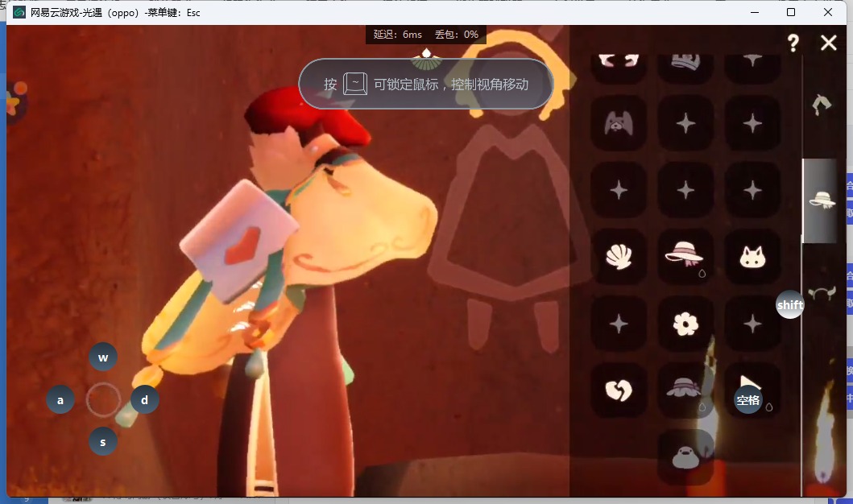This screenshot has width=853, height=504.
Task: Switch to the highlighted hat category tab
Action: [x=821, y=200]
